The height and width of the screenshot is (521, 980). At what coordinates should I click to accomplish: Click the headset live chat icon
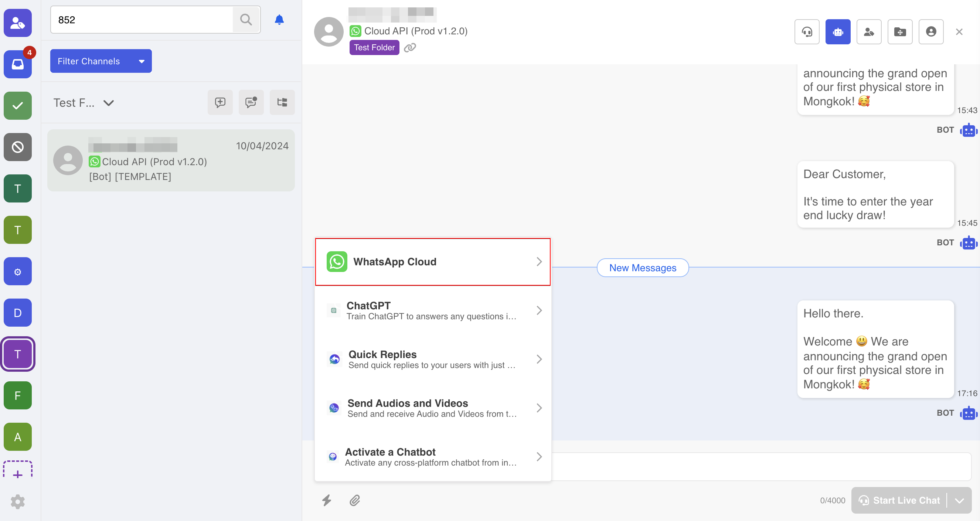click(x=807, y=32)
